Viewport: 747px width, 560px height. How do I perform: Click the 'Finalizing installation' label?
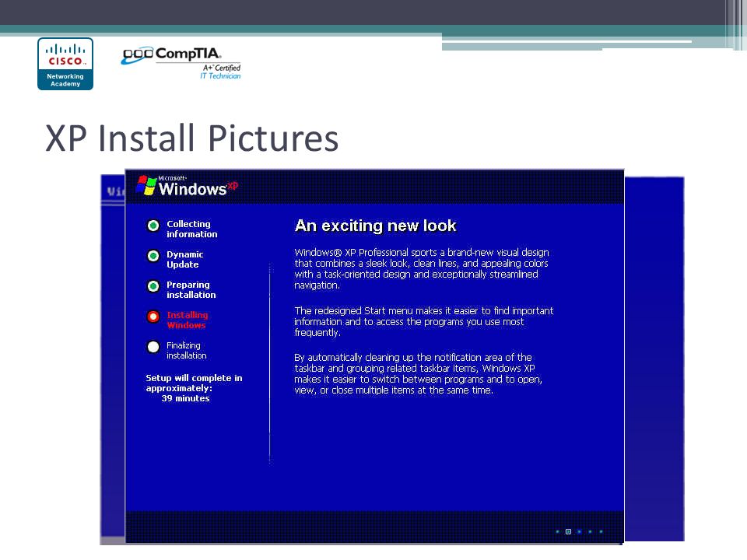click(x=186, y=351)
